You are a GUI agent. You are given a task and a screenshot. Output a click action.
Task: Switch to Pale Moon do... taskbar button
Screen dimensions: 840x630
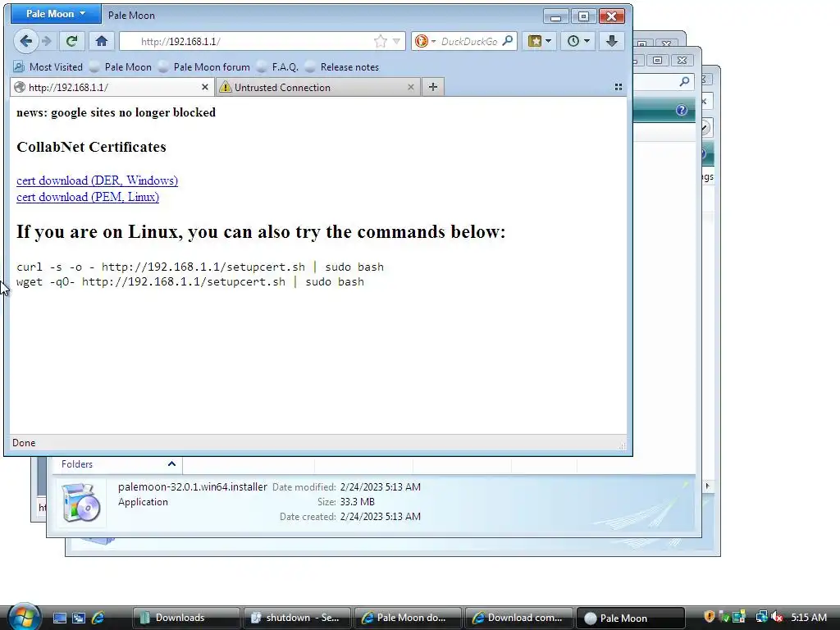coord(409,618)
